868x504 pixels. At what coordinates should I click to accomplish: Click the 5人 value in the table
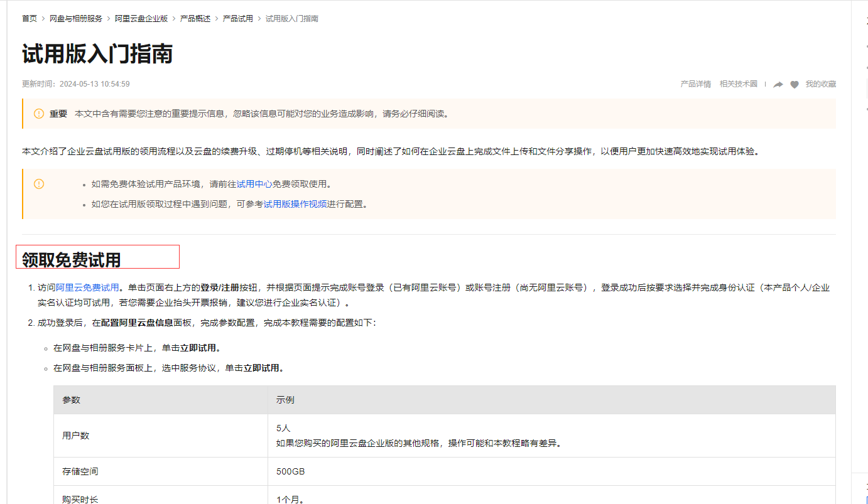pyautogui.click(x=283, y=428)
